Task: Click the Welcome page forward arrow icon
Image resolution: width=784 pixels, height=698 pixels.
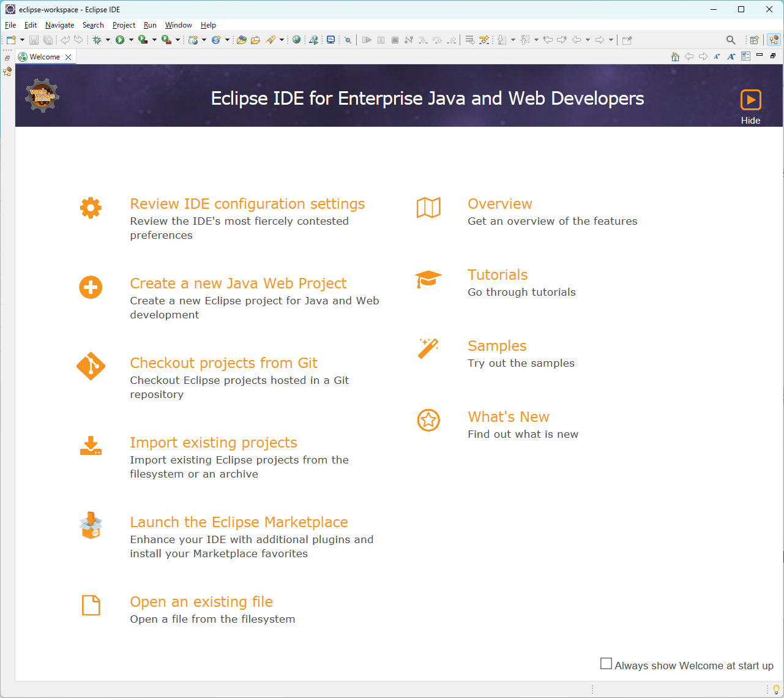Action: 703,56
